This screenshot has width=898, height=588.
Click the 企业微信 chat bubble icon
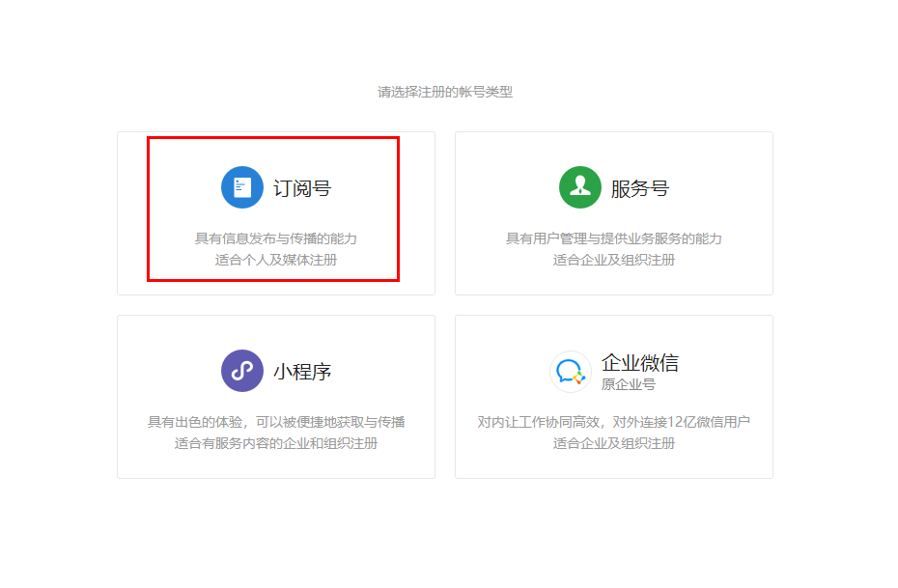(x=571, y=372)
